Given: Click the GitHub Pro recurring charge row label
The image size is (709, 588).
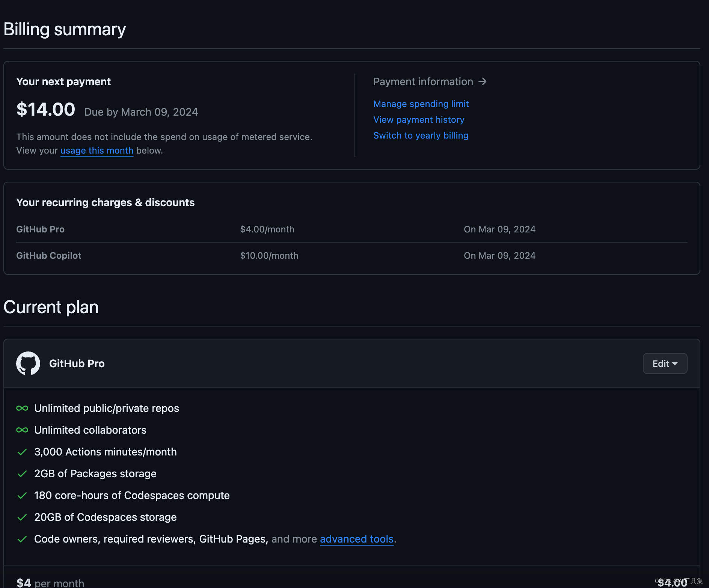Looking at the screenshot, I should point(41,229).
